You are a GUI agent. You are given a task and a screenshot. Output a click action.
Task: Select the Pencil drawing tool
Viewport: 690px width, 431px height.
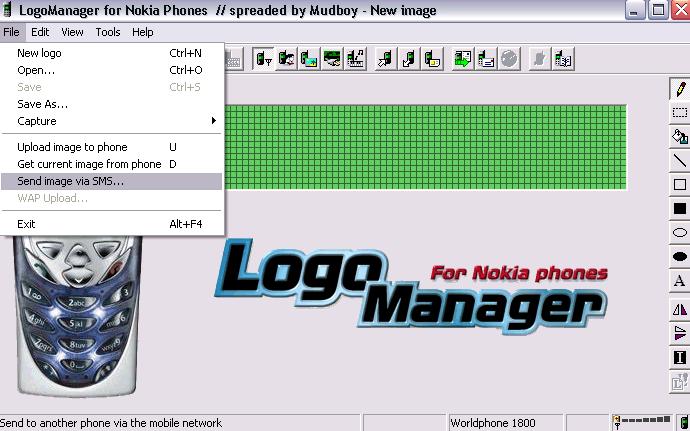coord(680,88)
